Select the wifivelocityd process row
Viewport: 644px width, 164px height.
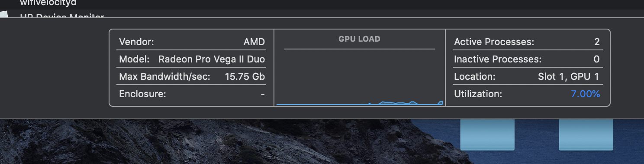click(x=322, y=4)
